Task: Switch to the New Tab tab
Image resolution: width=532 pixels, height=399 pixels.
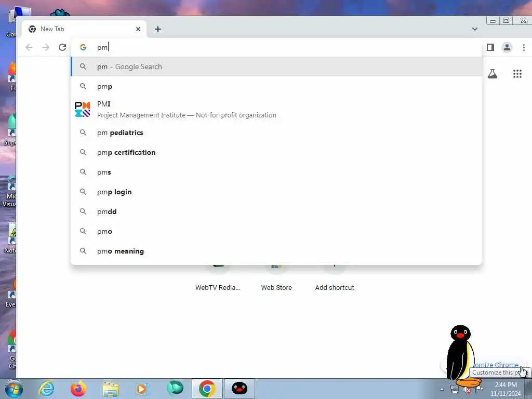Action: pos(83,29)
